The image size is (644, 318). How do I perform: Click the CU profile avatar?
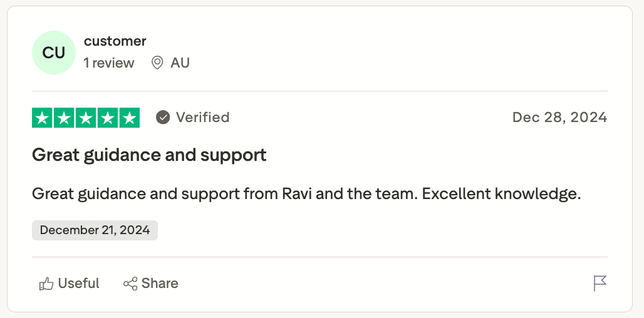54,53
